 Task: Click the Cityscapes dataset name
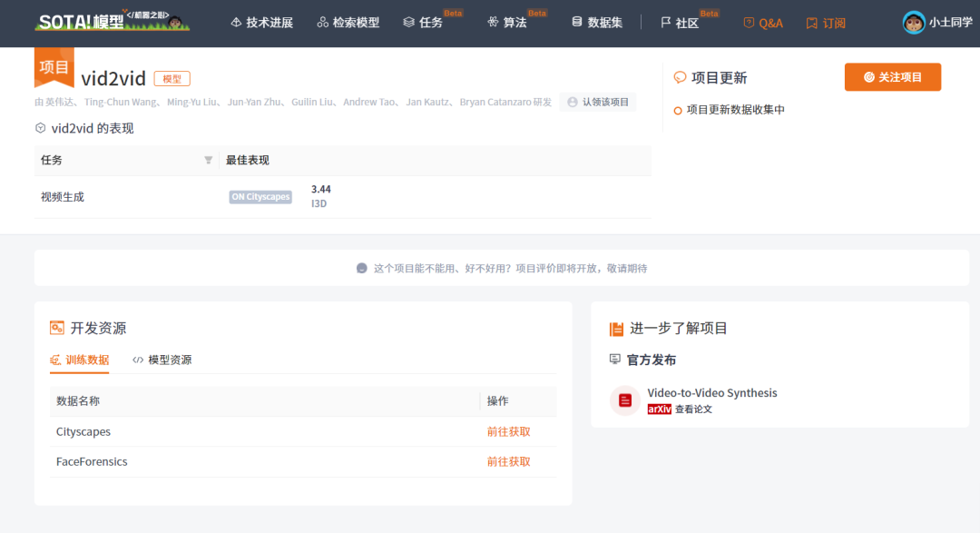[x=83, y=431]
